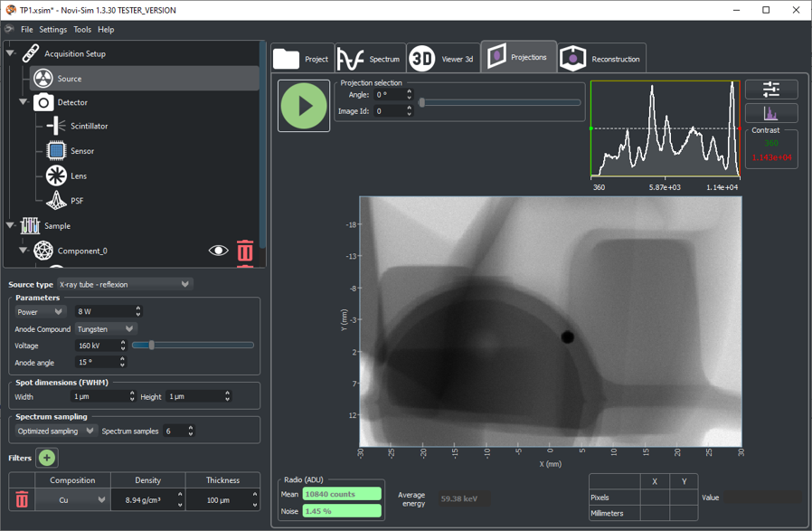Click the histogram display icon
Image resolution: width=812 pixels, height=531 pixels.
(770, 113)
